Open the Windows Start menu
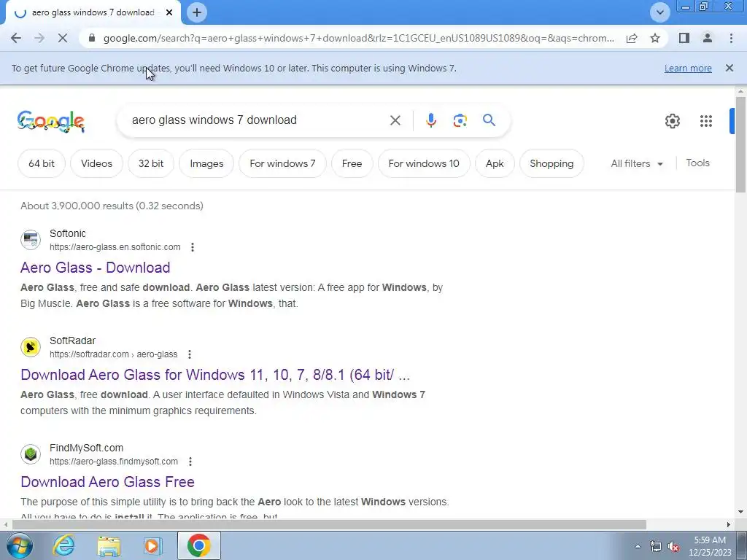747x560 pixels. [x=20, y=545]
